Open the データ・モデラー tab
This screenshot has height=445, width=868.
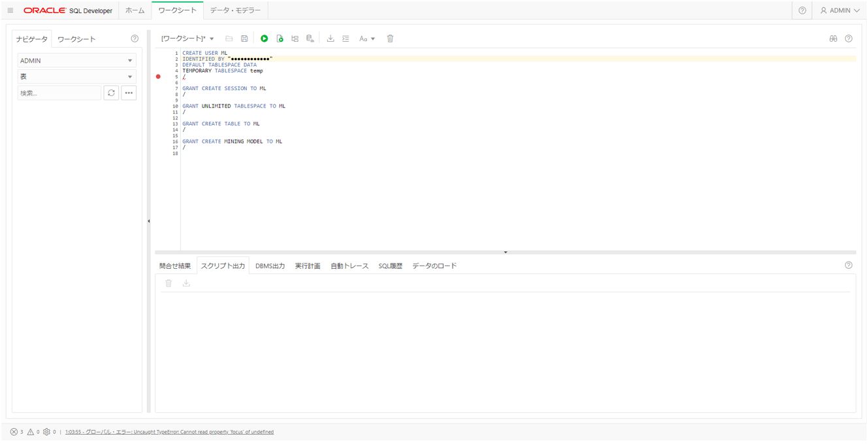pos(235,10)
